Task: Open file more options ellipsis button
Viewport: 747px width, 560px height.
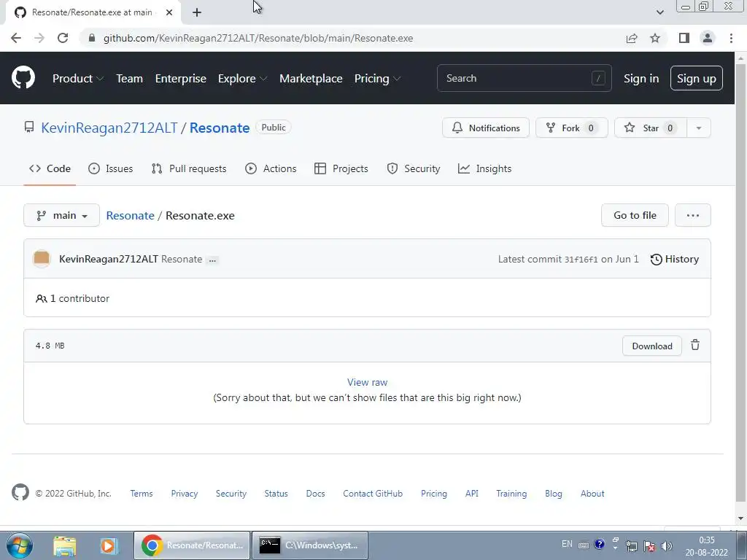Action: [x=693, y=215]
